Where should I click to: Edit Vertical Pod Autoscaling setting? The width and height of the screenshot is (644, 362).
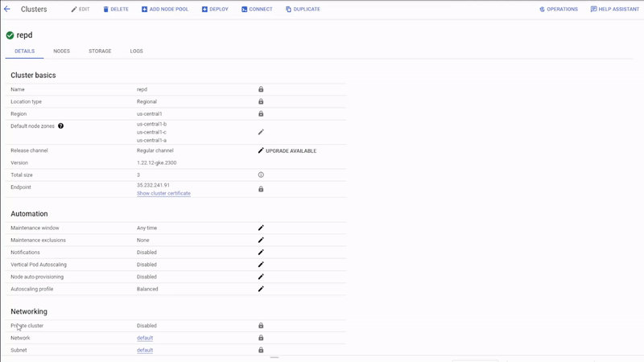(261, 265)
